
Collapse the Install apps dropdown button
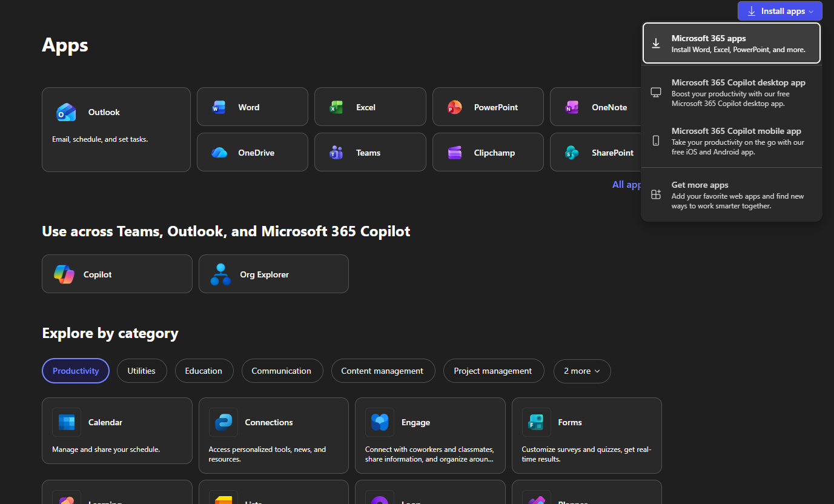coord(779,11)
